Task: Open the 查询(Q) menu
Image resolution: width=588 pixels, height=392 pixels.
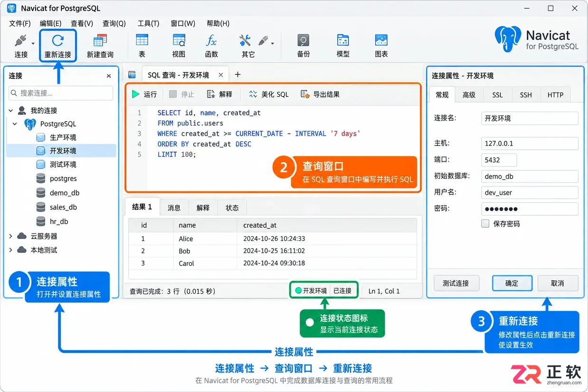Action: click(x=114, y=23)
